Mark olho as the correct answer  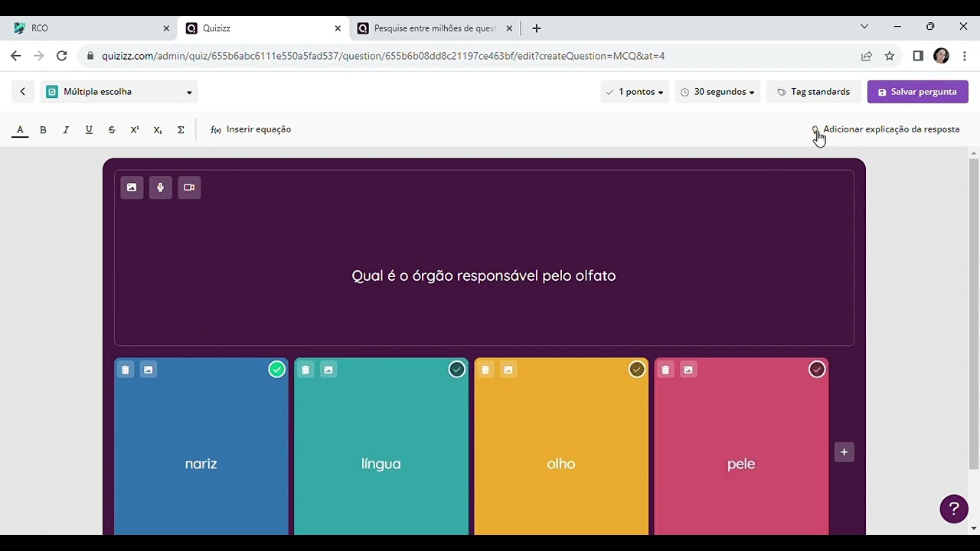637,370
